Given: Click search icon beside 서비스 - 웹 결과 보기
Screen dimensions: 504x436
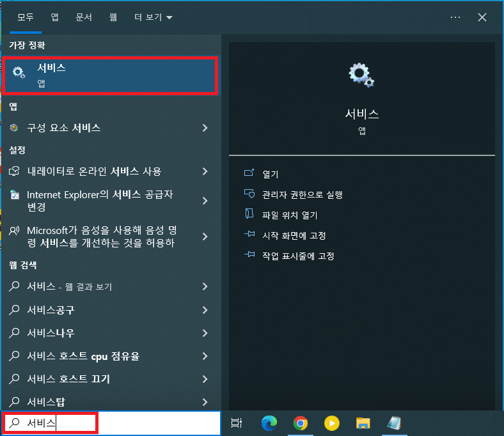Looking at the screenshot, I should click(x=15, y=286).
